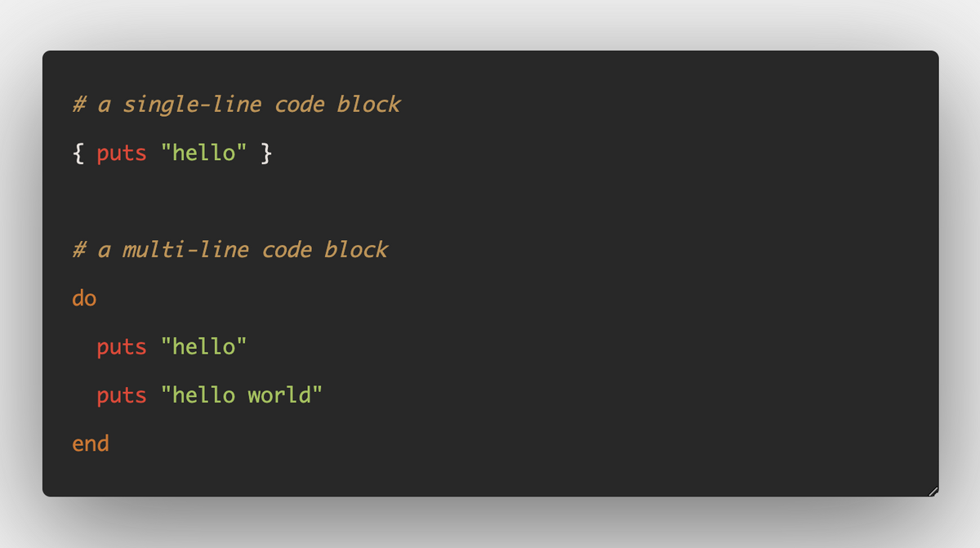
Task: Click 'block' in the single-line comment
Action: coord(369,104)
